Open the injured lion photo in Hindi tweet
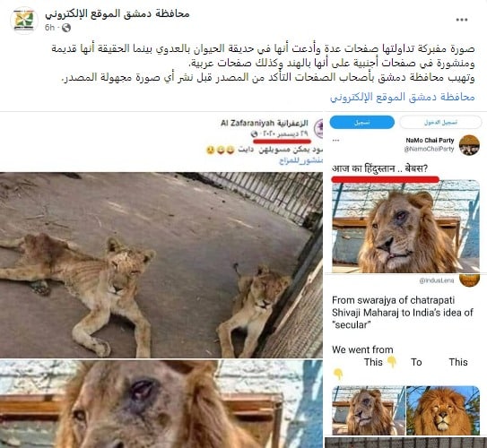The image size is (487, 448). (x=405, y=227)
